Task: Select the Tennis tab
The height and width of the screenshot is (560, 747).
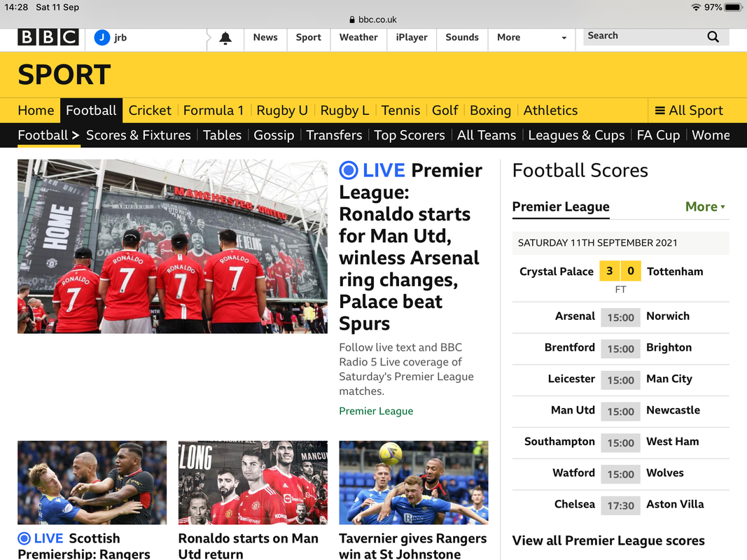Action: (x=400, y=111)
